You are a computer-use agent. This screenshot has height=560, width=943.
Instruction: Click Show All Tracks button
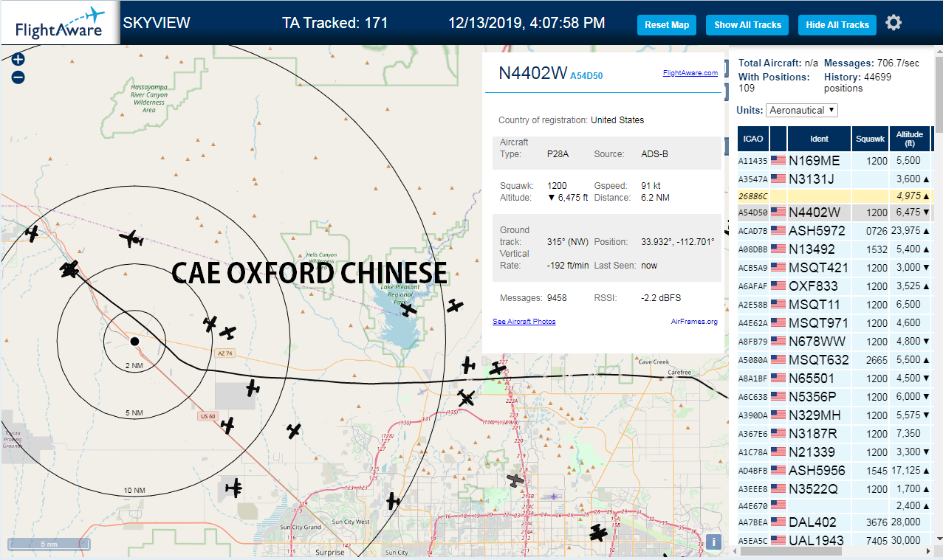747,25
